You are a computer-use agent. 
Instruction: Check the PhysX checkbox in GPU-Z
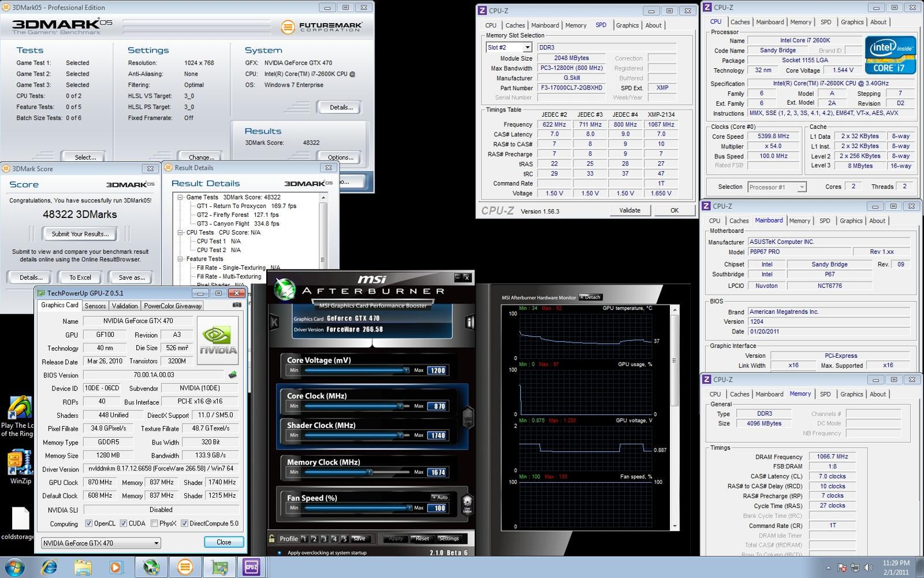[154, 524]
